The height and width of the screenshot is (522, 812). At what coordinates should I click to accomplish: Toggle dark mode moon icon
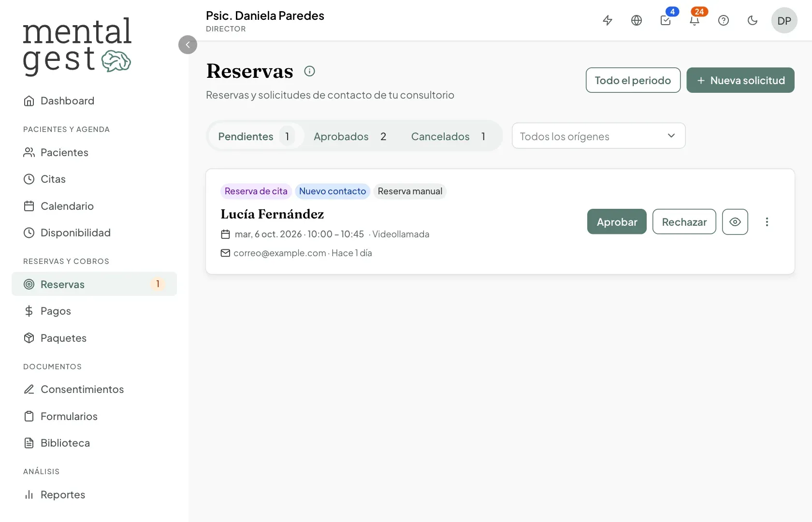tap(753, 20)
